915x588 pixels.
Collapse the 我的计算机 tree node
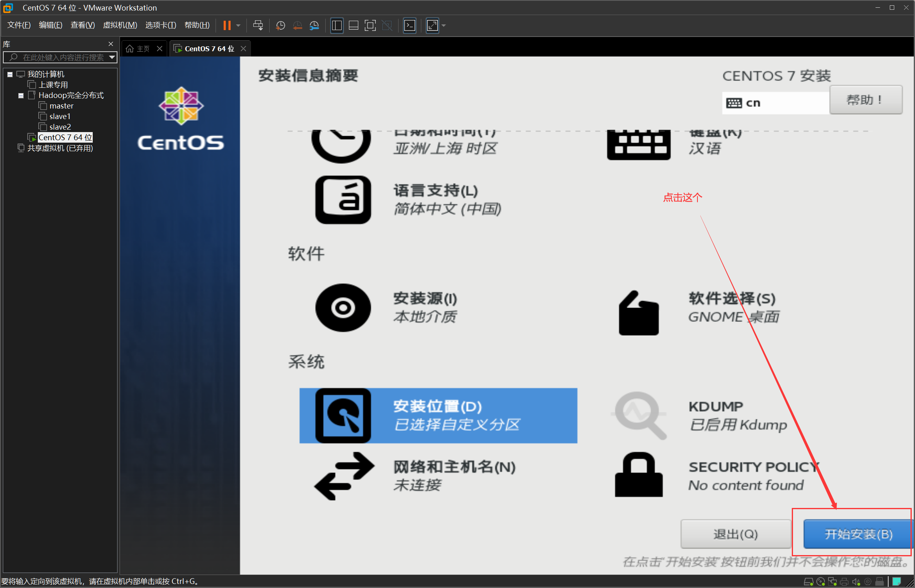[10, 74]
